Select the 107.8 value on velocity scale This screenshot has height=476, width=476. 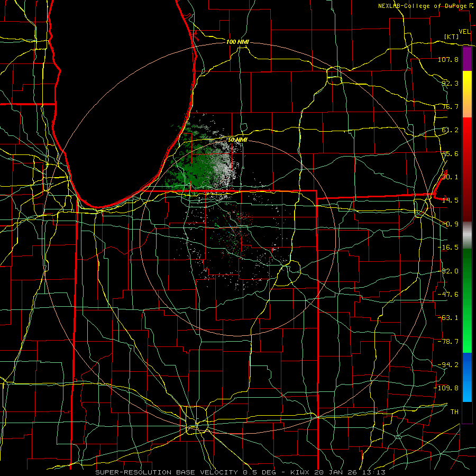tap(448, 59)
